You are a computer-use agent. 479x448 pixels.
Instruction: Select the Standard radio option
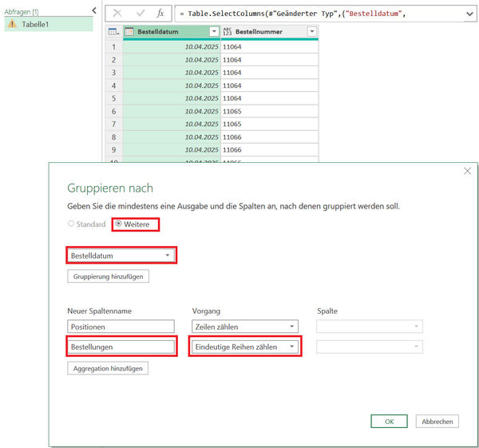click(69, 224)
